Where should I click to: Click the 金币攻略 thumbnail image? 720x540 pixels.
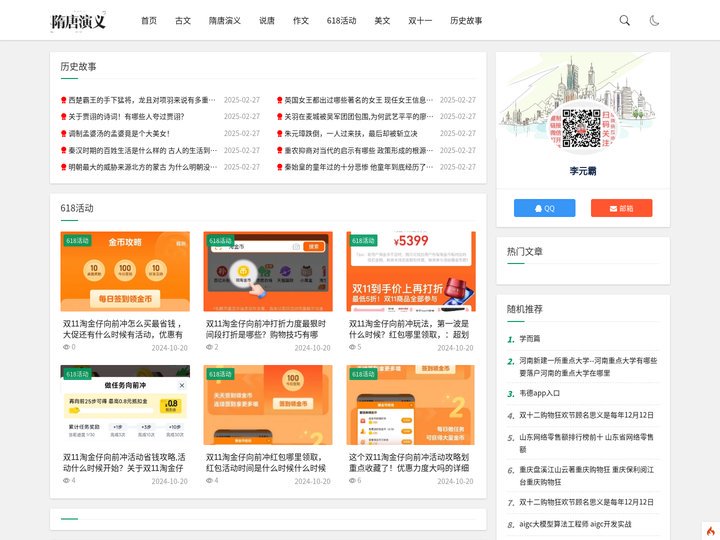coord(125,271)
